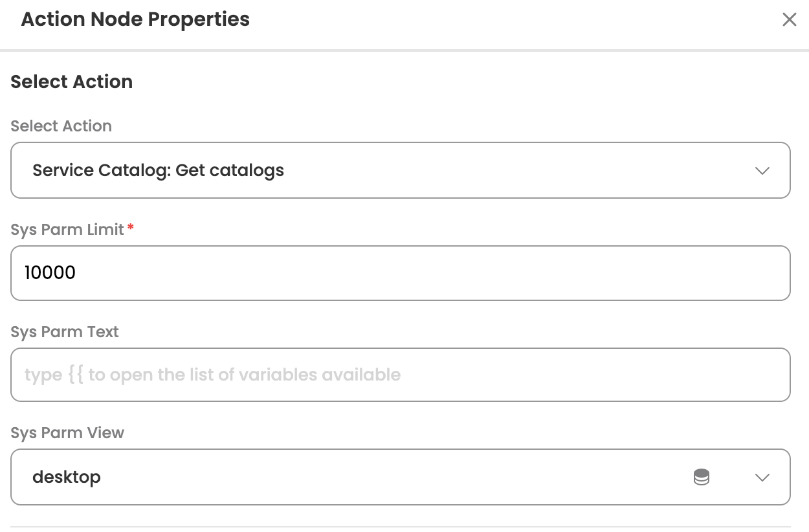Click the divider line below Sys Parm View
The height and width of the screenshot is (532, 809).
401,527
